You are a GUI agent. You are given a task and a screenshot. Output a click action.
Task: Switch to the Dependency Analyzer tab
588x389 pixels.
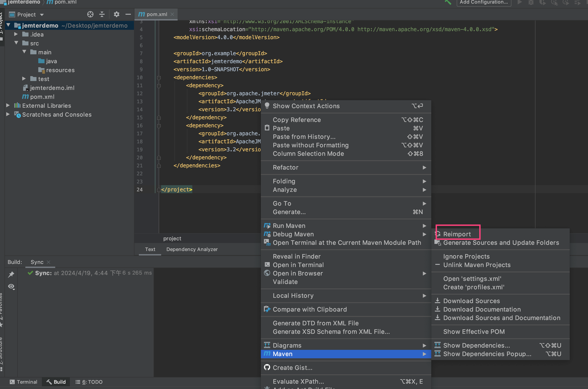tap(192, 249)
